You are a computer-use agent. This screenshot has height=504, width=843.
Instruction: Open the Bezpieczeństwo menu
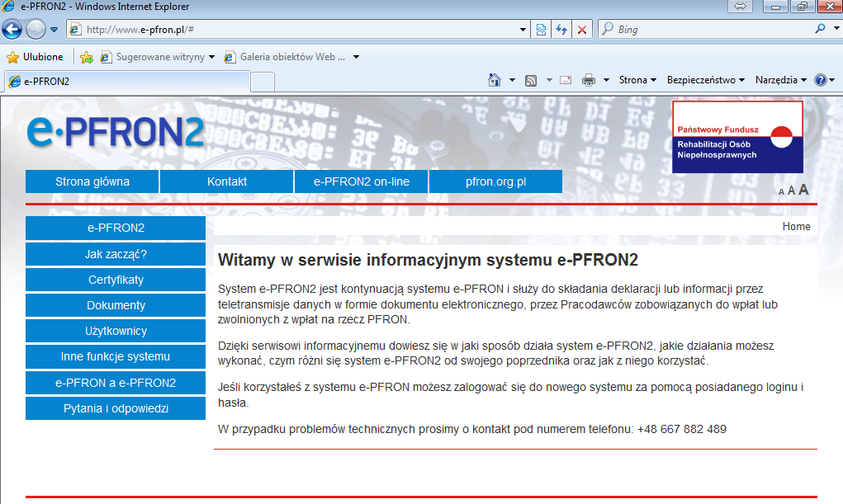pos(706,80)
